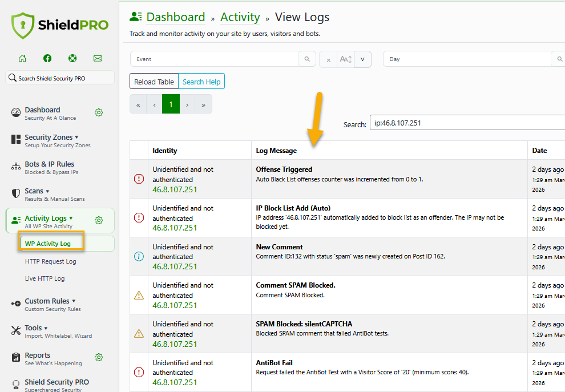Click the New Comment info icon
The width and height of the screenshot is (565, 392).
click(x=139, y=257)
